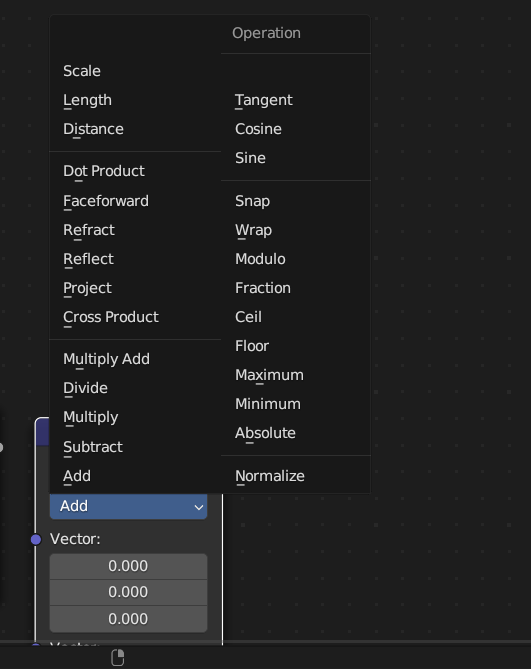The height and width of the screenshot is (669, 531).
Task: Select Add in the operation list
Action: (135, 476)
